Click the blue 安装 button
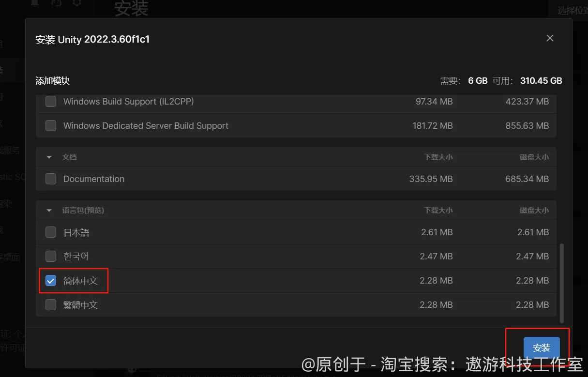The image size is (588, 377). pos(542,348)
